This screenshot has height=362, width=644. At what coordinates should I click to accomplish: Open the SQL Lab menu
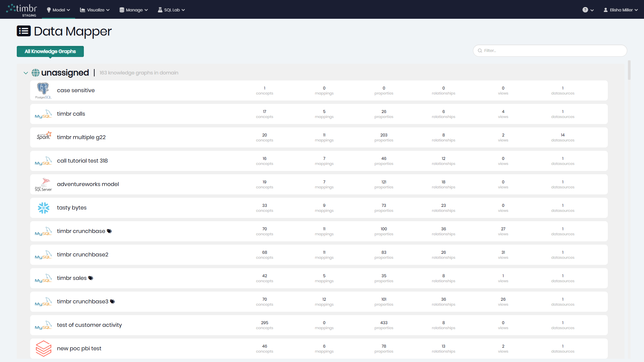pyautogui.click(x=171, y=10)
